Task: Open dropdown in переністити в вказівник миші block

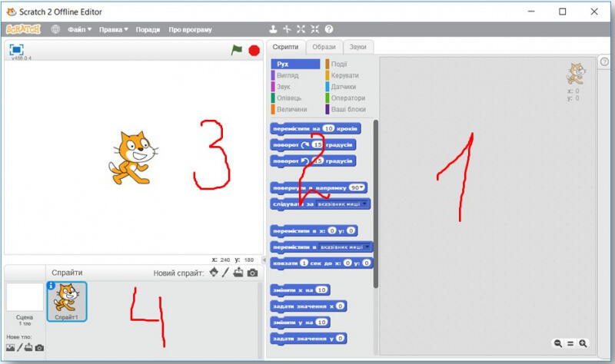Action: coord(345,247)
